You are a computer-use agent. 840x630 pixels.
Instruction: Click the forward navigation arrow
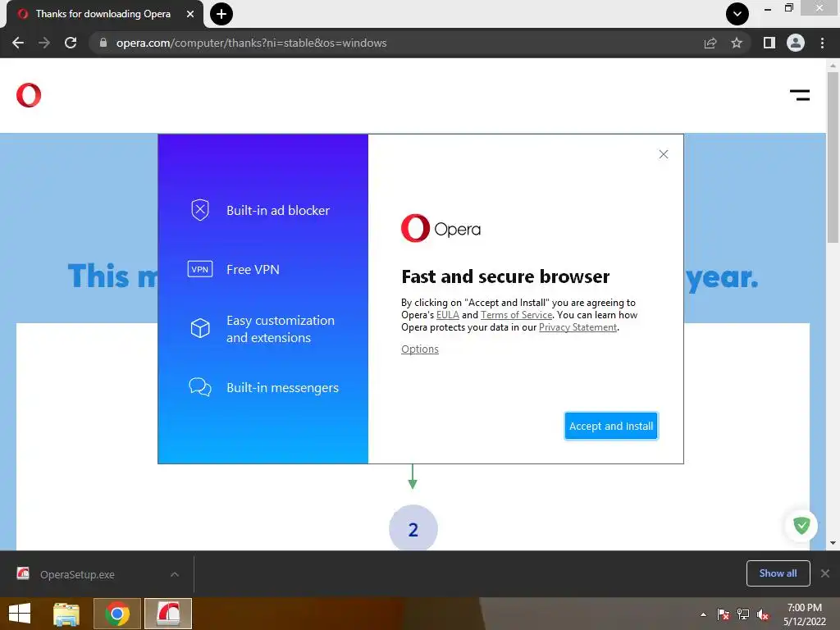pyautogui.click(x=44, y=43)
